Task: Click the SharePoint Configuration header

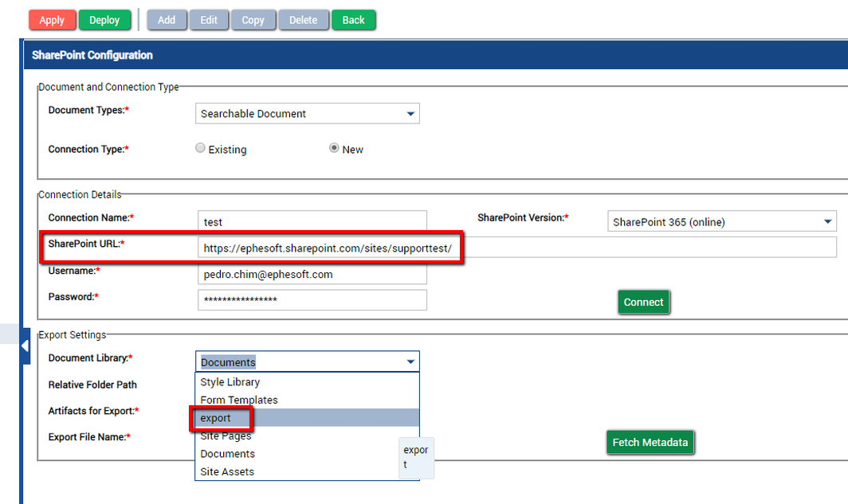Action: pyautogui.click(x=435, y=55)
